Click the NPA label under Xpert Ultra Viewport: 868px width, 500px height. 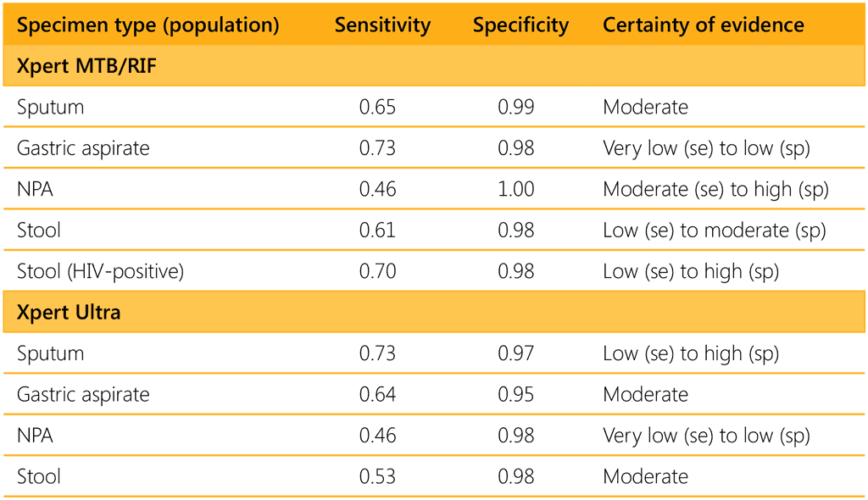(35, 436)
